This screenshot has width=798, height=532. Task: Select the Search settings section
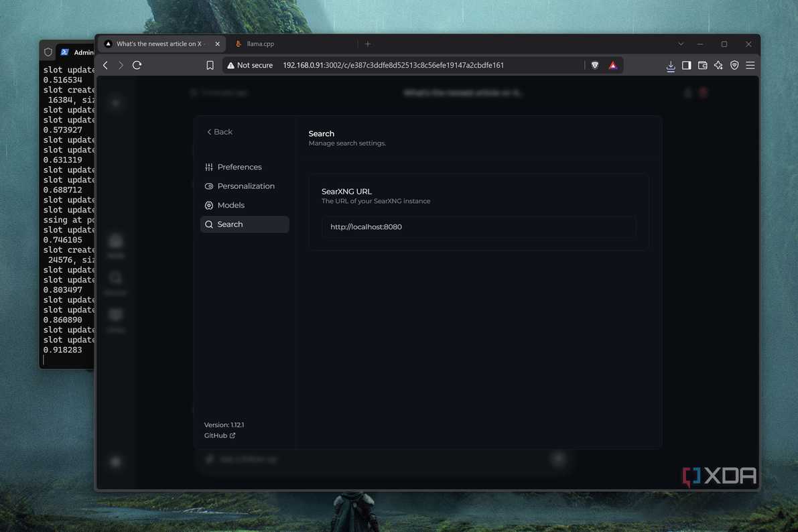[x=245, y=224]
